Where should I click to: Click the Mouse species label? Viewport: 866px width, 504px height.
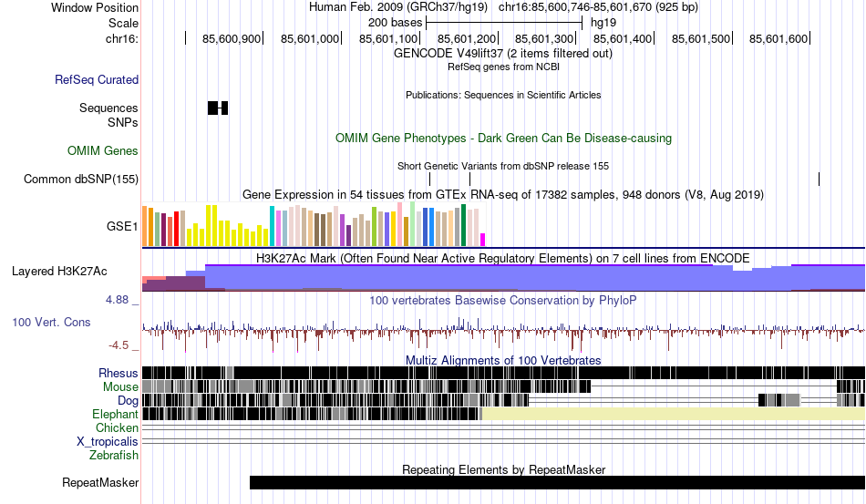[x=120, y=387]
